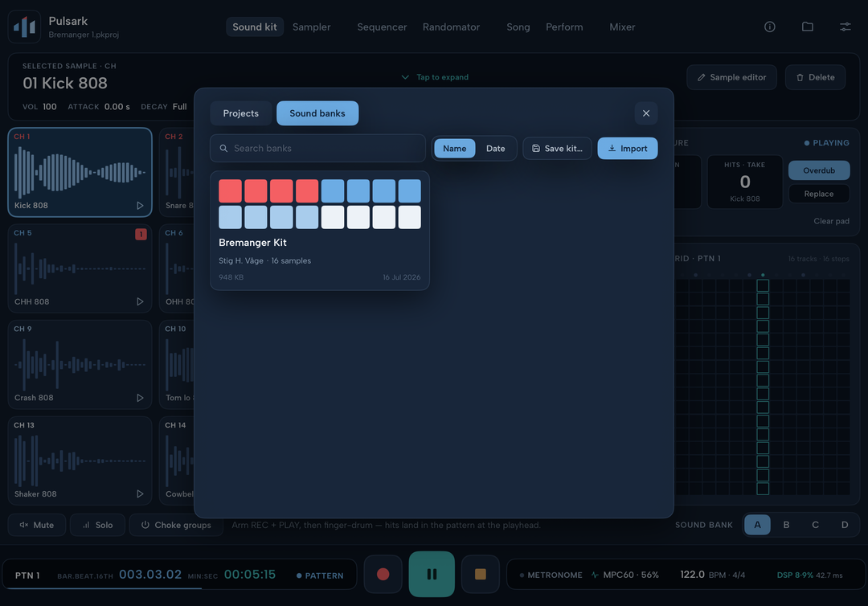This screenshot has width=868, height=606.
Task: Stop playback with the square button
Action: pos(481,575)
